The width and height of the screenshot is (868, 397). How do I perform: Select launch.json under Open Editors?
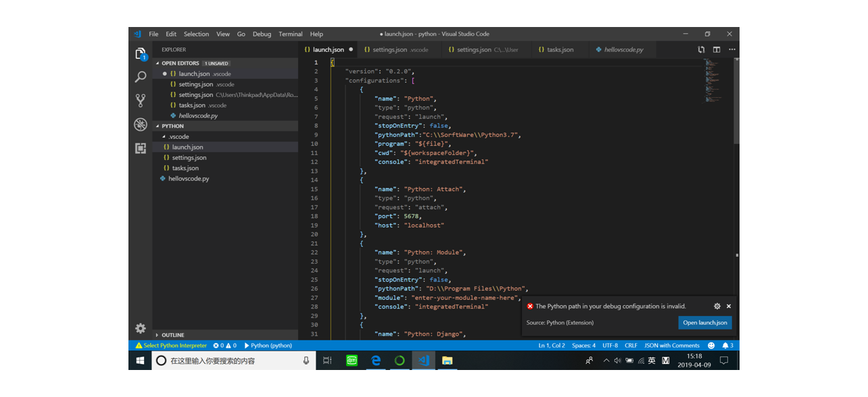[225, 74]
